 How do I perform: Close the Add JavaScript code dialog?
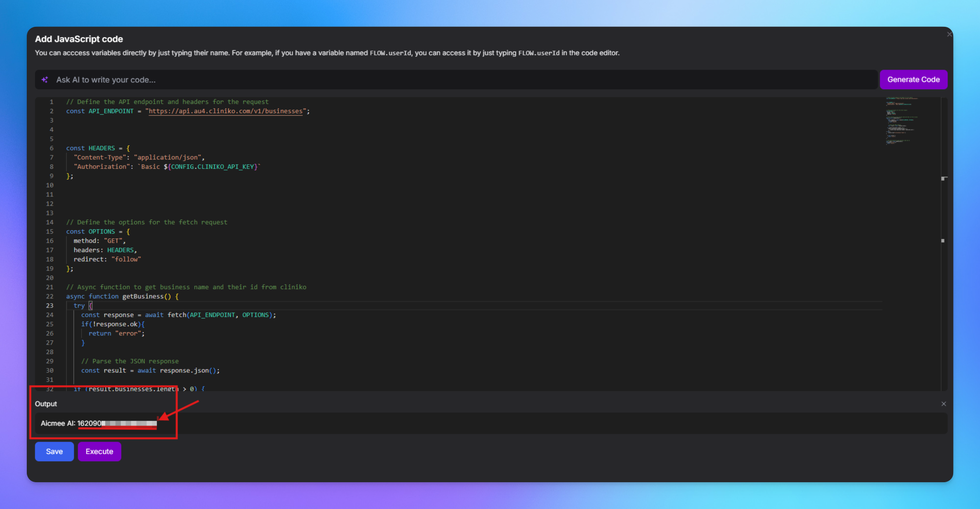(949, 34)
